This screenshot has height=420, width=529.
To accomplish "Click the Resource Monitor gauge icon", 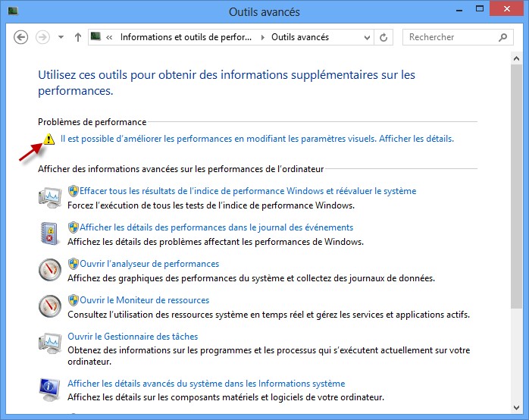I will pyautogui.click(x=50, y=306).
